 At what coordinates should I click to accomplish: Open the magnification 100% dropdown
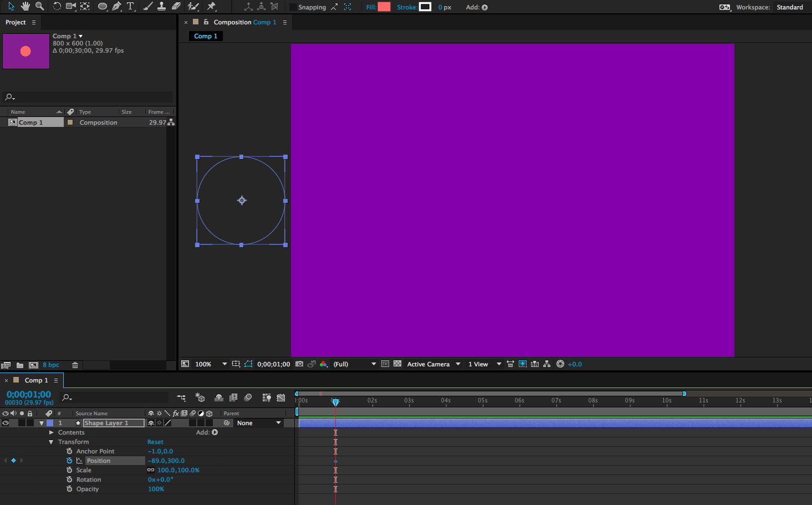pos(211,364)
